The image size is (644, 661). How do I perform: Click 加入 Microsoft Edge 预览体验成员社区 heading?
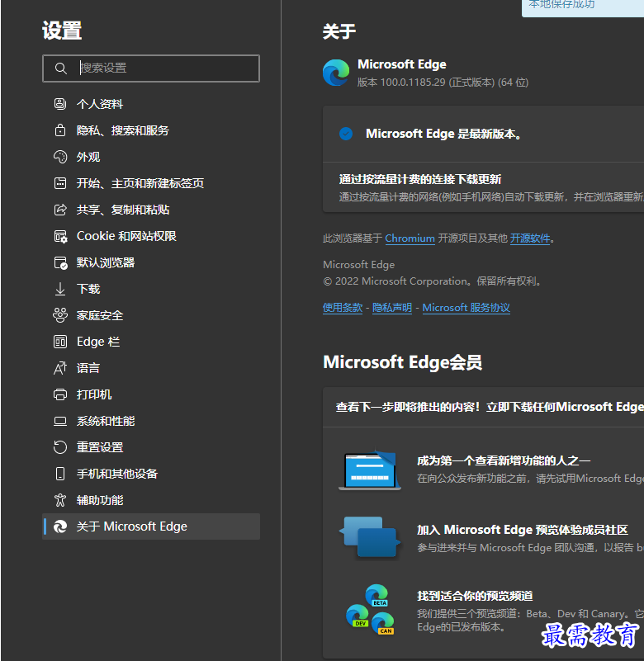(x=523, y=530)
